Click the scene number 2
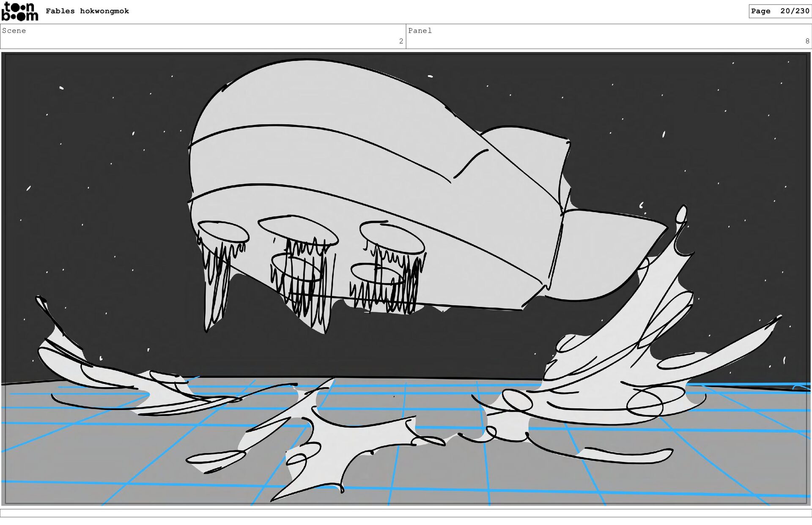The height and width of the screenshot is (525, 812). [401, 41]
